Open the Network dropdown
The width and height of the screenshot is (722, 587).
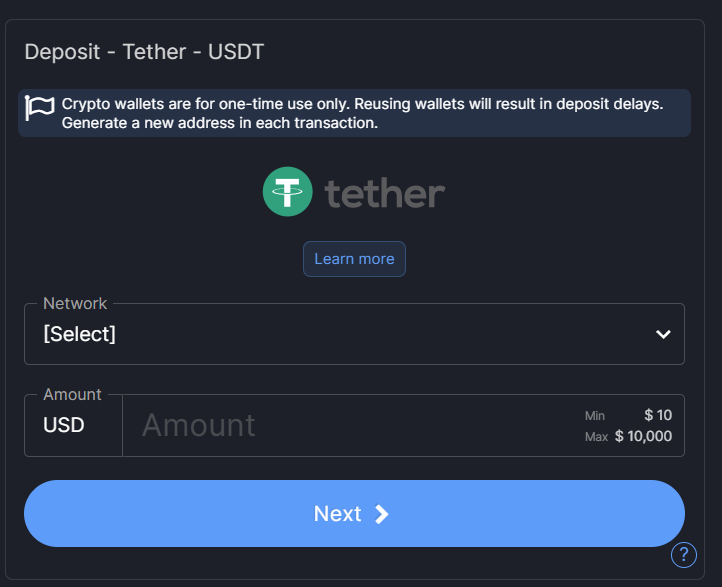tap(354, 334)
